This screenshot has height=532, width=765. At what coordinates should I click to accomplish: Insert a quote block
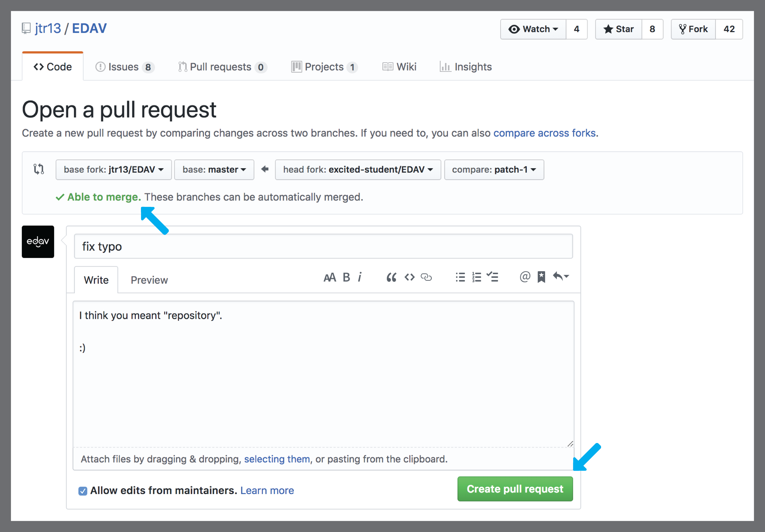pos(391,277)
